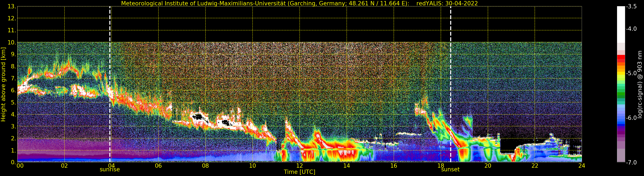
Task: Click the height axis tick '1.'
Action: [x=13, y=150]
